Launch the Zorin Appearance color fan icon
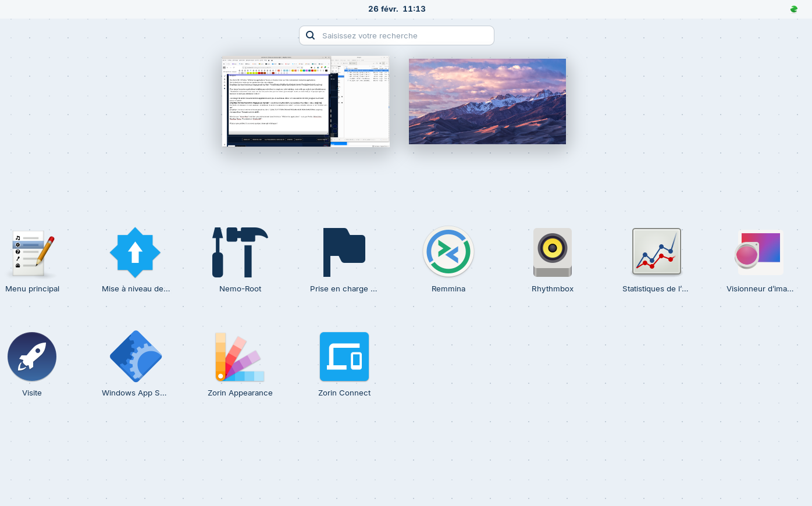The height and width of the screenshot is (506, 812). 240,357
